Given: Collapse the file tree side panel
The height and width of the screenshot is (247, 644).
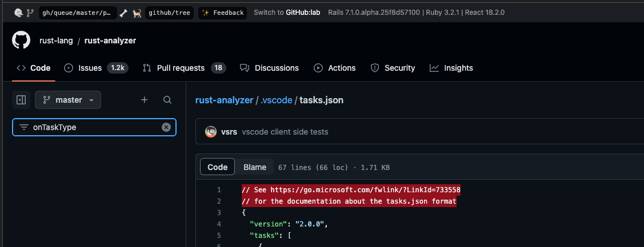Looking at the screenshot, I should [21, 100].
